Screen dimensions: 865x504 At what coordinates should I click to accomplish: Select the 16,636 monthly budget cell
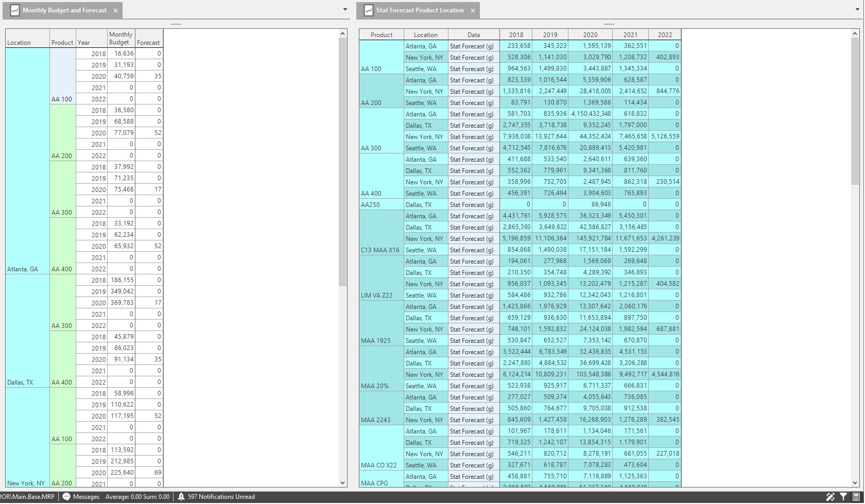122,54
